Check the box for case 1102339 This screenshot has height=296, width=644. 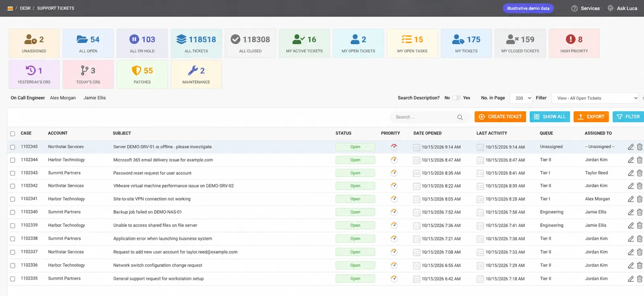[x=12, y=226]
